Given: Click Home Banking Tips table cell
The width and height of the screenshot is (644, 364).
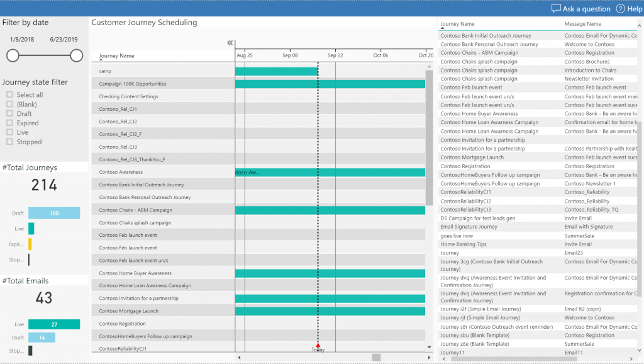Looking at the screenshot, I should pyautogui.click(x=464, y=244).
